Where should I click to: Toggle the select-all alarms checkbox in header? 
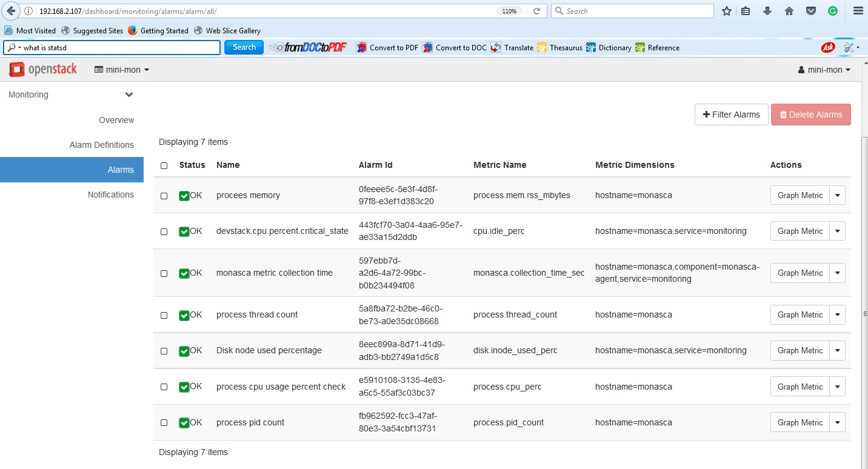[164, 165]
